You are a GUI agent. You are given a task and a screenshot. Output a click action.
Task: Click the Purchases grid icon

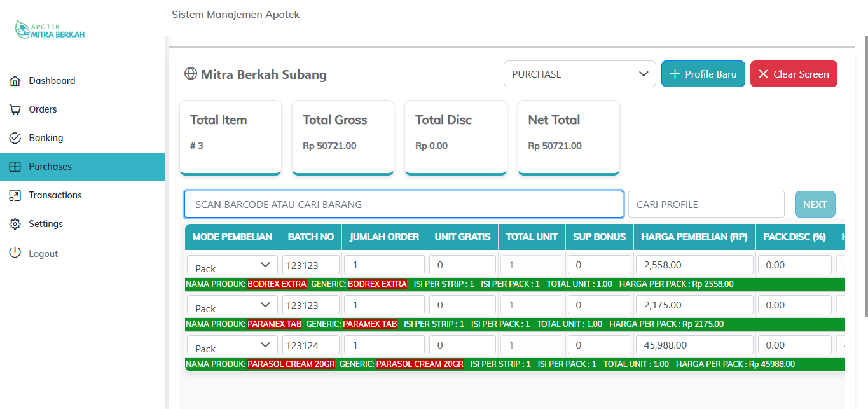15,167
